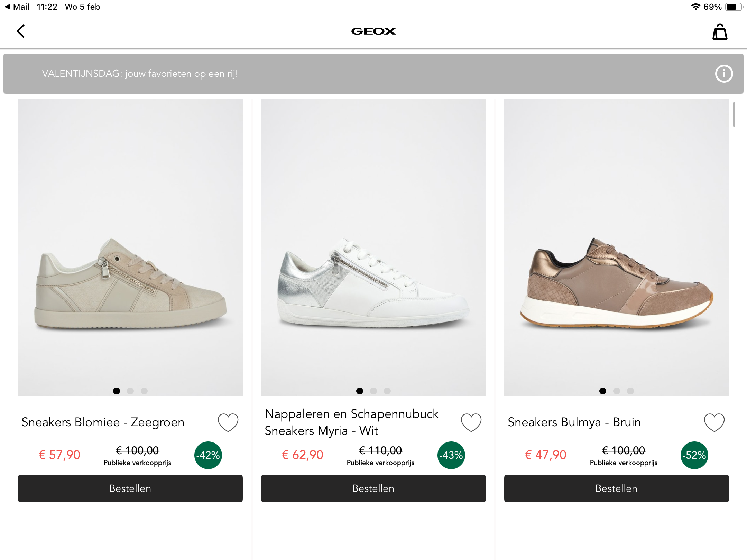747x560 pixels.
Task: Order the Blomiee sneakers via Bestellen
Action: click(x=130, y=488)
